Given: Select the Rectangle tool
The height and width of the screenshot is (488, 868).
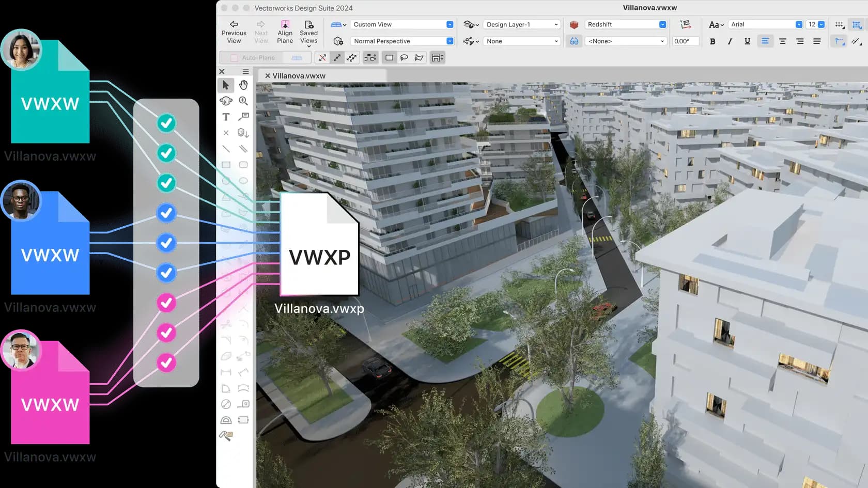Looking at the screenshot, I should (x=226, y=165).
